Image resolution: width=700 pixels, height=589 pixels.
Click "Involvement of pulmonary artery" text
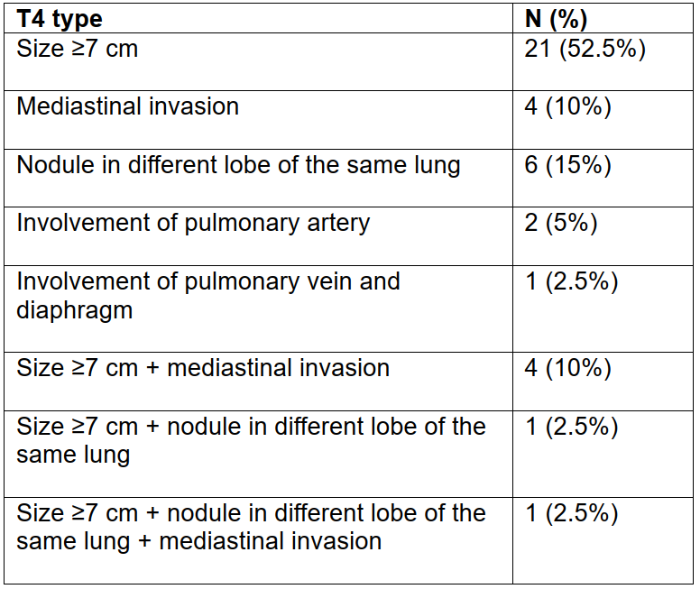[x=193, y=224]
